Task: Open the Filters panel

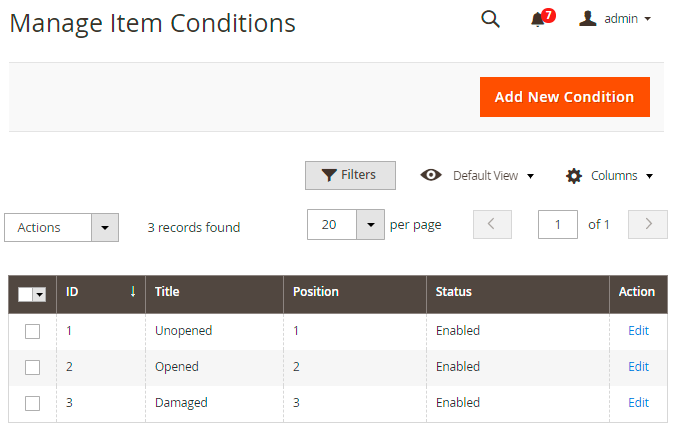Action: (x=350, y=175)
